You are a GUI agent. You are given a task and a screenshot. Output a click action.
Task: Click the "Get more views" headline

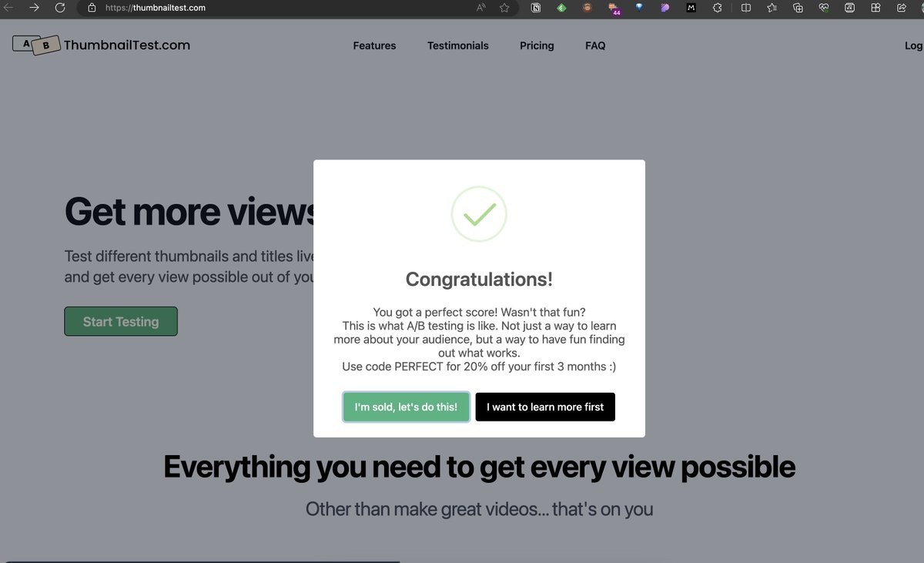click(190, 211)
